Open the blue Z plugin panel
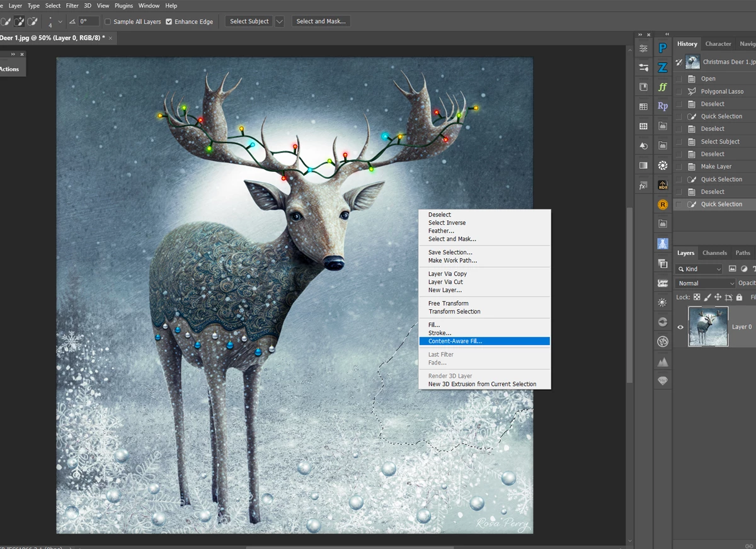Viewport: 756px width, 549px height. click(x=663, y=67)
